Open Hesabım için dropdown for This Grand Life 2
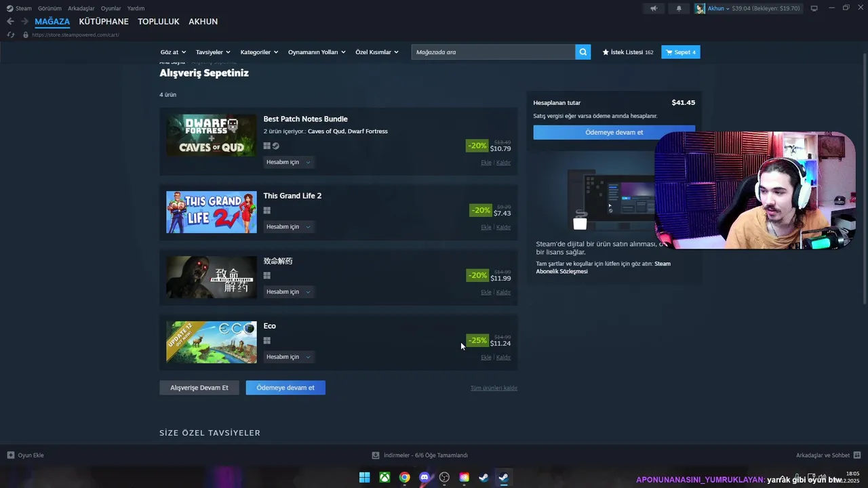Viewport: 868px width, 488px height. click(288, 227)
